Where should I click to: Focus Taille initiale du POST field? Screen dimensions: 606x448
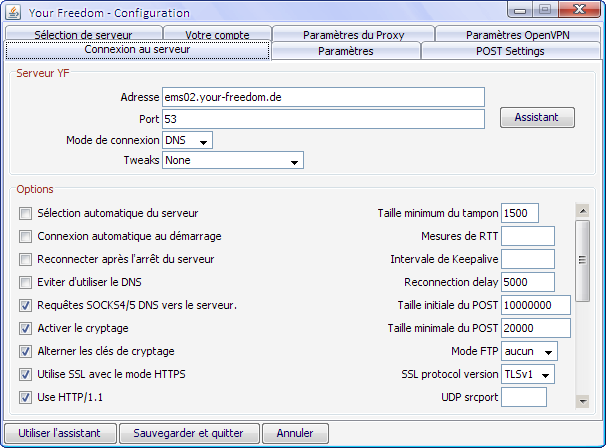[x=536, y=305]
